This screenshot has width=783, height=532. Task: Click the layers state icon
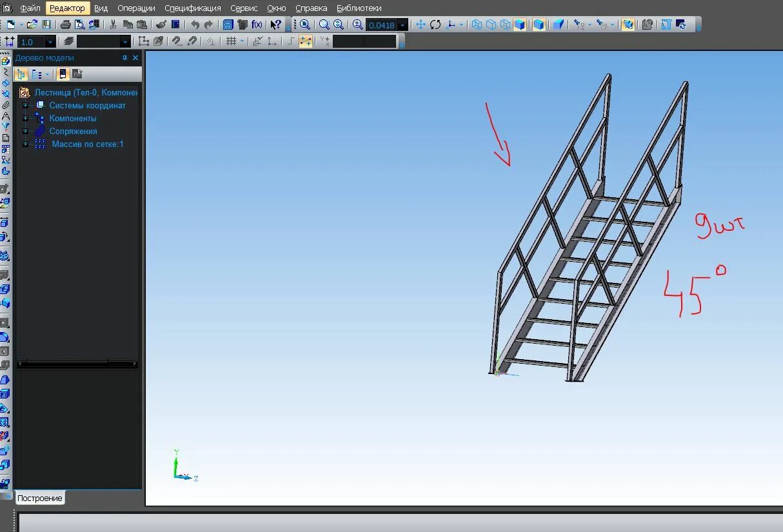68,41
